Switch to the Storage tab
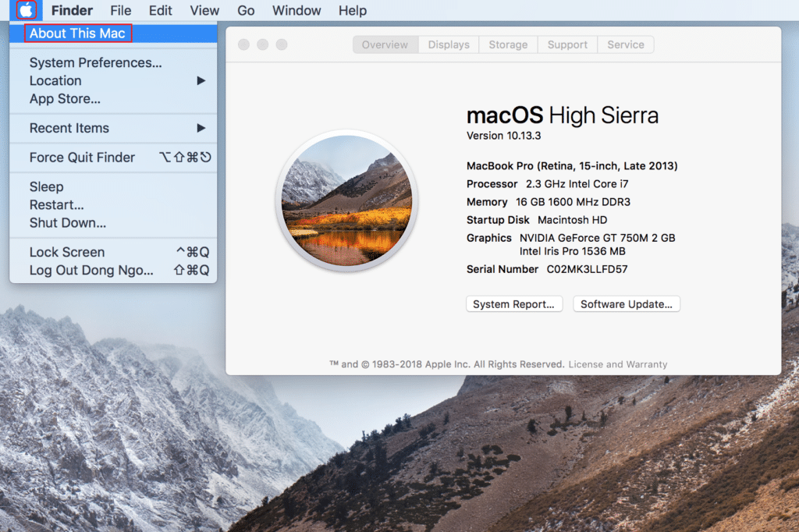 pyautogui.click(x=508, y=44)
